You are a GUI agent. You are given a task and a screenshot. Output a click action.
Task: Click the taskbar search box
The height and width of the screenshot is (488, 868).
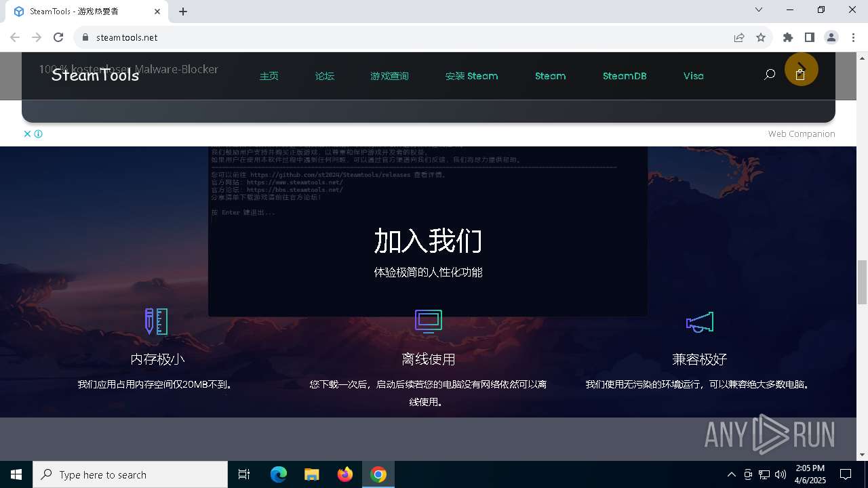(130, 474)
